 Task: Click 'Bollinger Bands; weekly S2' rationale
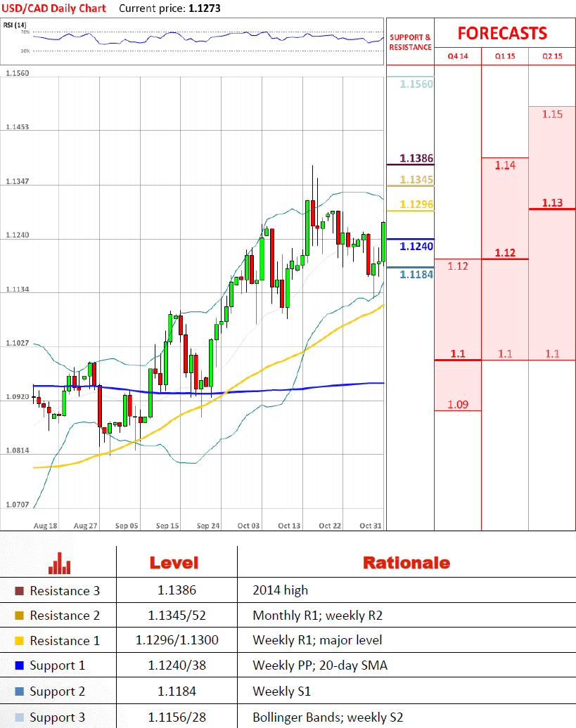(x=328, y=717)
